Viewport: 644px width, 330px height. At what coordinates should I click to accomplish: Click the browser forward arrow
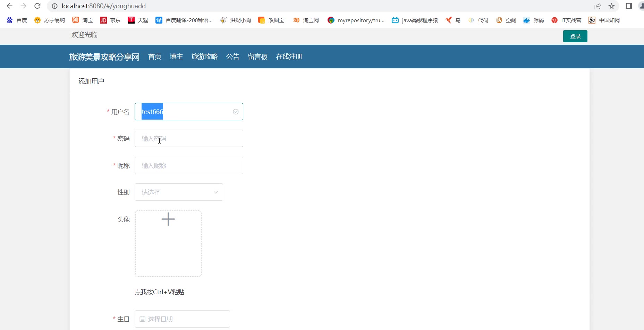pyautogui.click(x=23, y=6)
